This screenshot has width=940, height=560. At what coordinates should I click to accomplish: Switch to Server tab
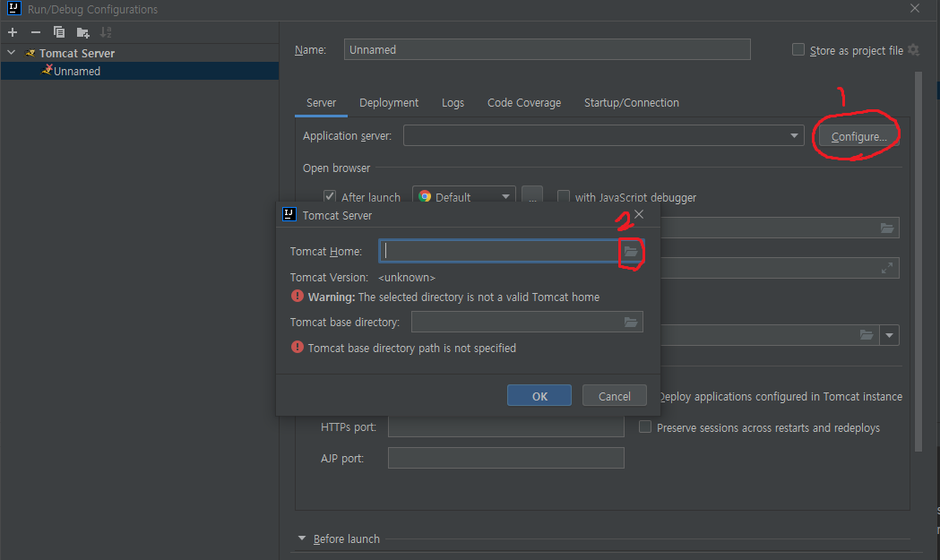(x=322, y=102)
